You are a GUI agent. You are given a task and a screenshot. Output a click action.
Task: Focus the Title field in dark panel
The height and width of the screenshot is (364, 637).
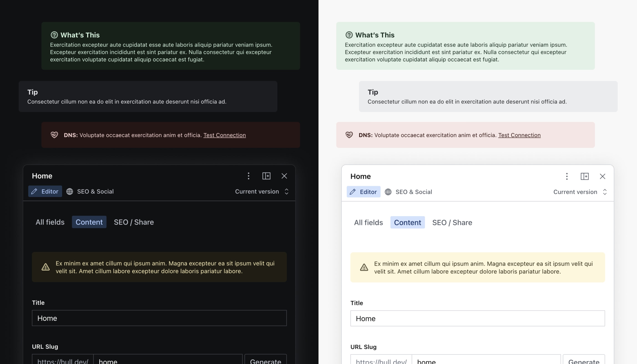point(159,318)
